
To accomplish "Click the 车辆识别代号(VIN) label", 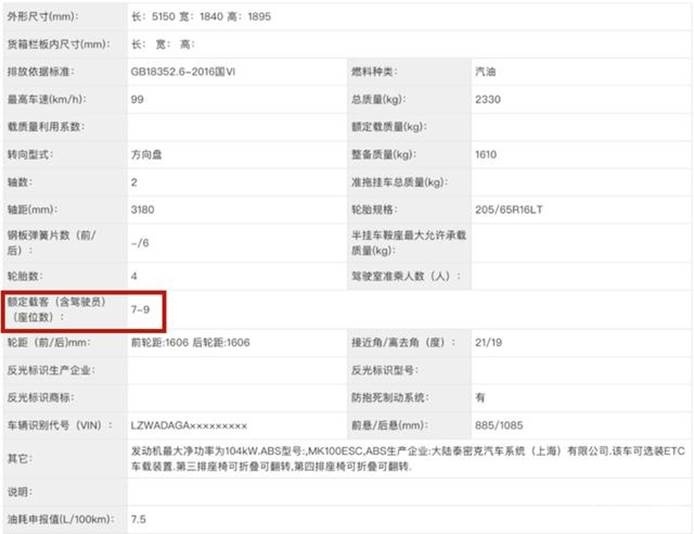I will pyautogui.click(x=60, y=425).
